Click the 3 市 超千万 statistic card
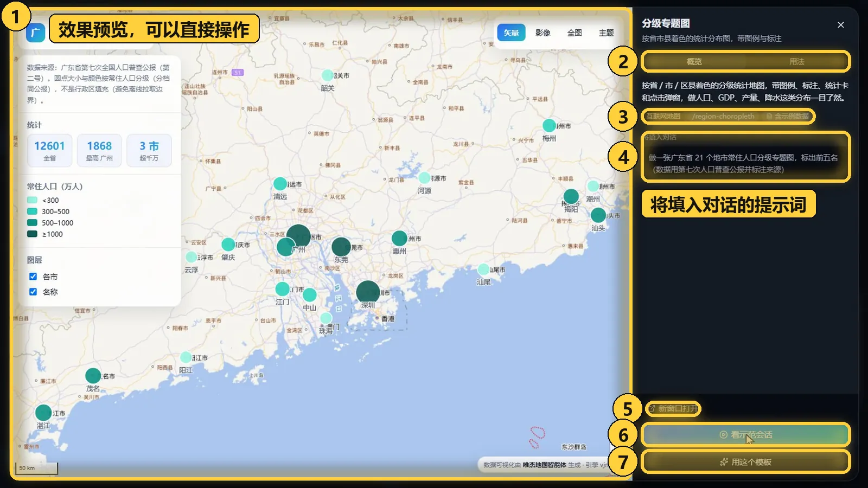Viewport: 868px width, 488px height. 149,151
